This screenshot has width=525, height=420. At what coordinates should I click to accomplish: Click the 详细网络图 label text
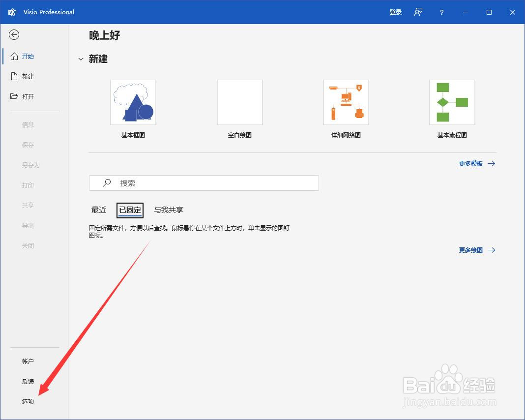(x=346, y=135)
